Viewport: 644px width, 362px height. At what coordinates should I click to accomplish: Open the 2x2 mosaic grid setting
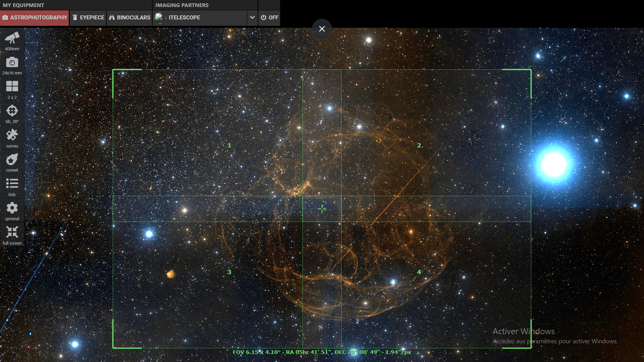(x=12, y=89)
